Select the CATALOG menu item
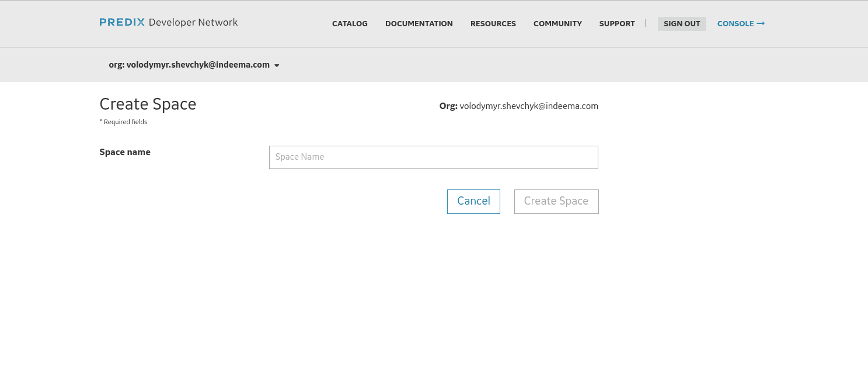This screenshot has height=369, width=868. click(350, 24)
